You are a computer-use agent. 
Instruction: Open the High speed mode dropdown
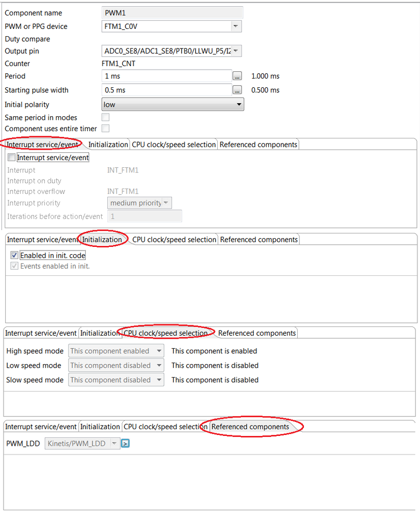[159, 351]
